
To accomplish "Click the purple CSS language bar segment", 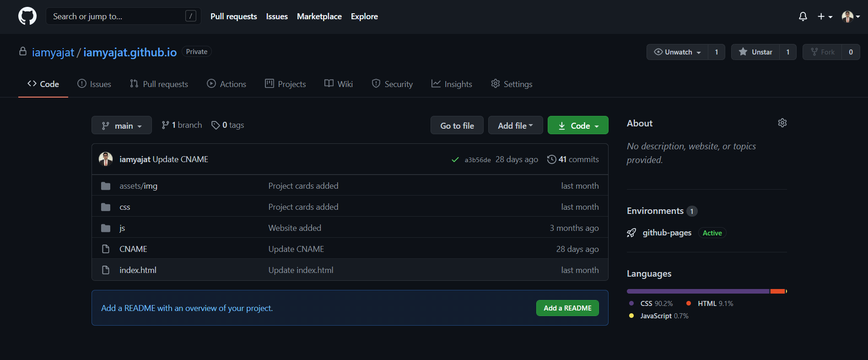I will tap(698, 291).
